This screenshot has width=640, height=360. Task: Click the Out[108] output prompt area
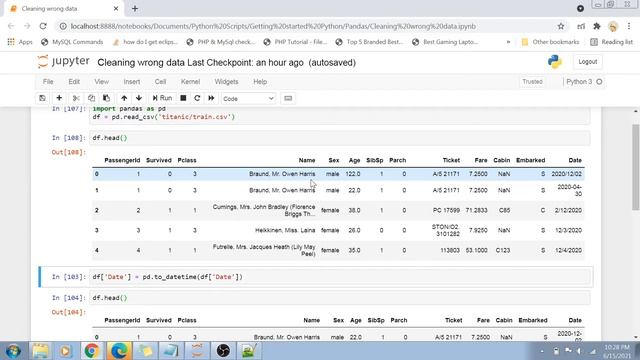tap(69, 152)
